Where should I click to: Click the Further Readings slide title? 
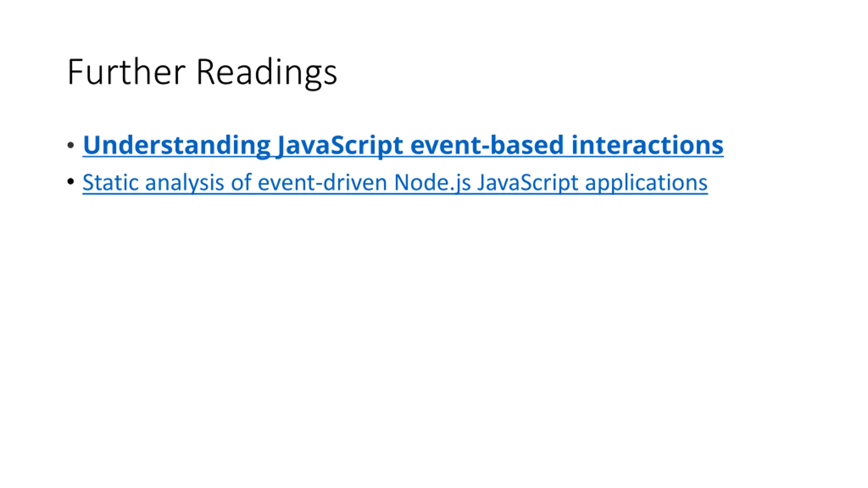click(202, 72)
